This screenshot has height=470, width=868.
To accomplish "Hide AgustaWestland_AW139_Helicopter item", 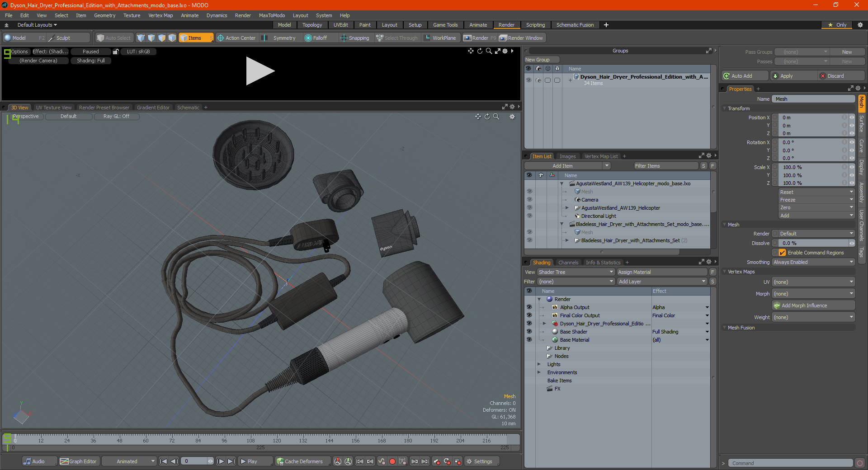I will pos(529,208).
